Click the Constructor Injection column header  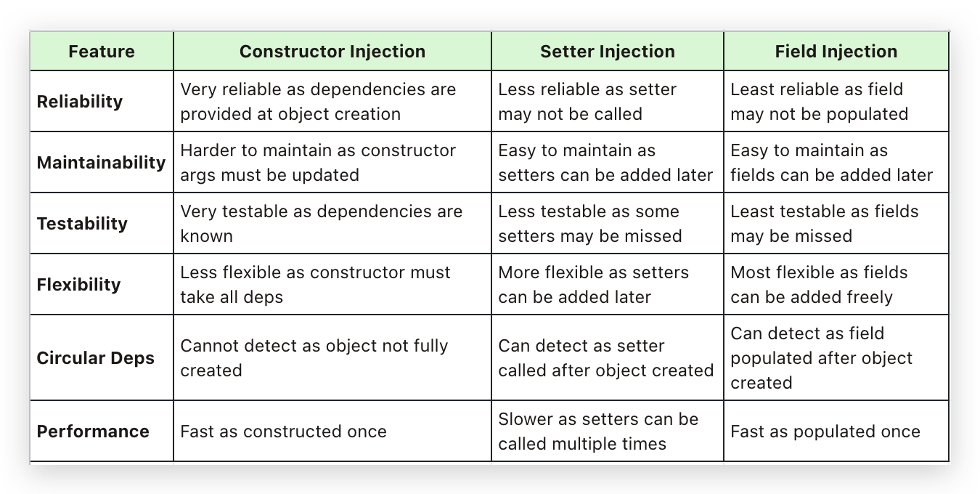(x=332, y=52)
